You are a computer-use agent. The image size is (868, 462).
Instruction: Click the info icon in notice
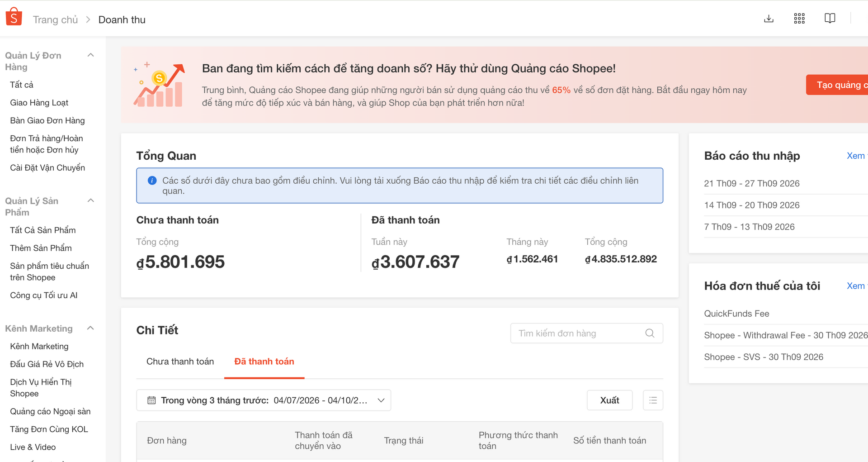pyautogui.click(x=152, y=181)
